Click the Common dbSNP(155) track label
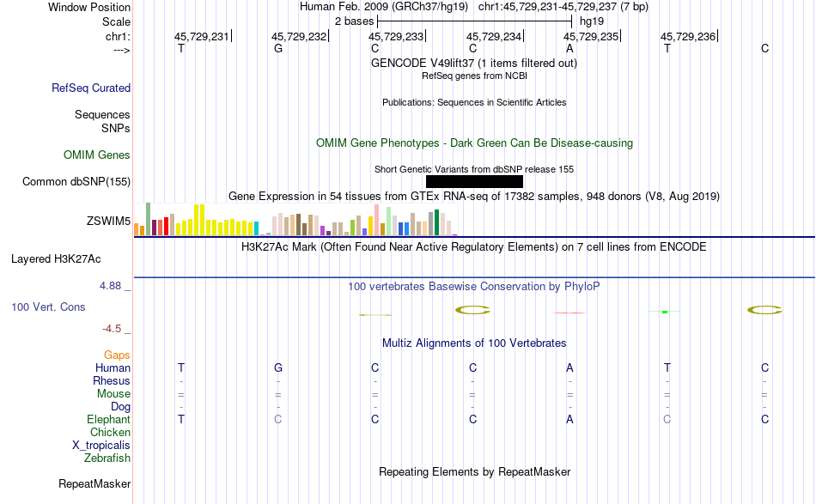Screen dimensions: 816x504 click(x=76, y=181)
